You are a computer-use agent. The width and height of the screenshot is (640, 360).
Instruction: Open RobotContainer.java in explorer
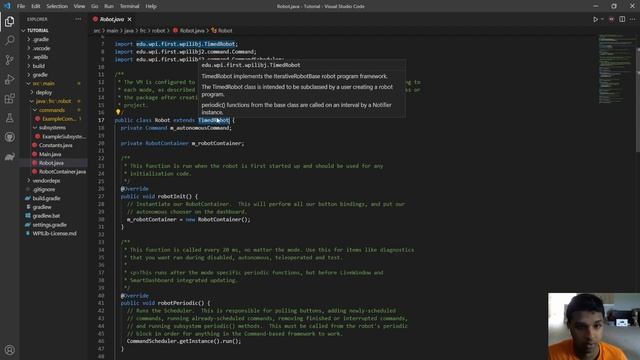pyautogui.click(x=53, y=171)
